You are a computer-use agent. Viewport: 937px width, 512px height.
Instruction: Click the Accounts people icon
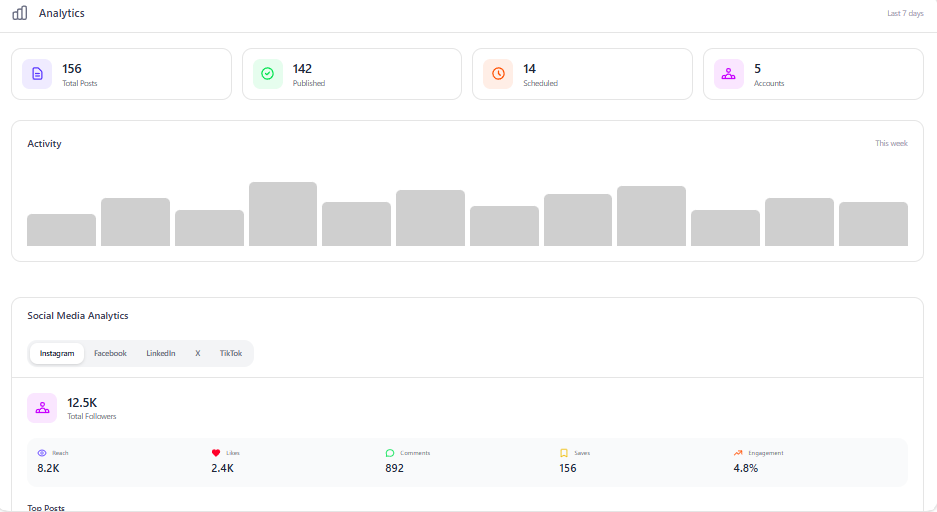tap(729, 74)
